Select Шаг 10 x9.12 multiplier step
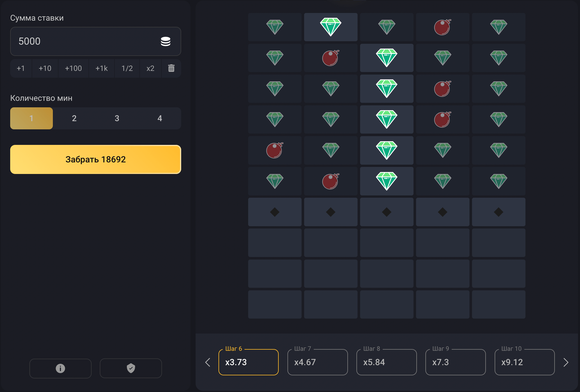 click(x=524, y=362)
